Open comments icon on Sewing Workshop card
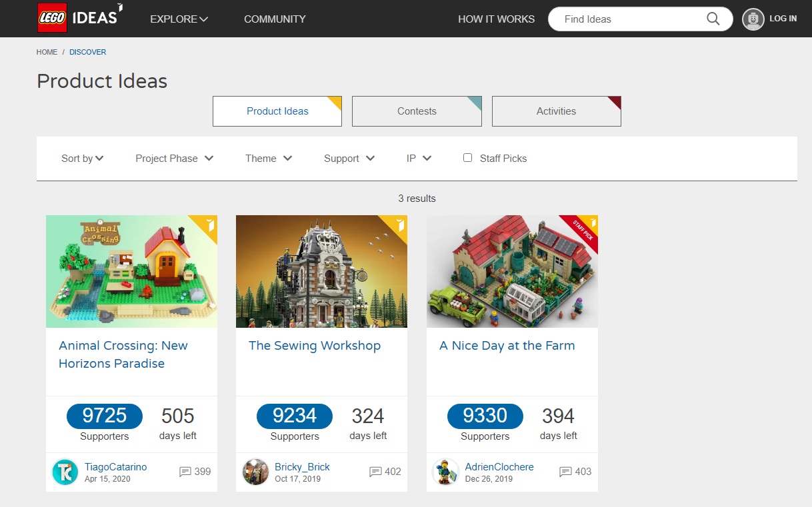The image size is (812, 507). click(375, 472)
